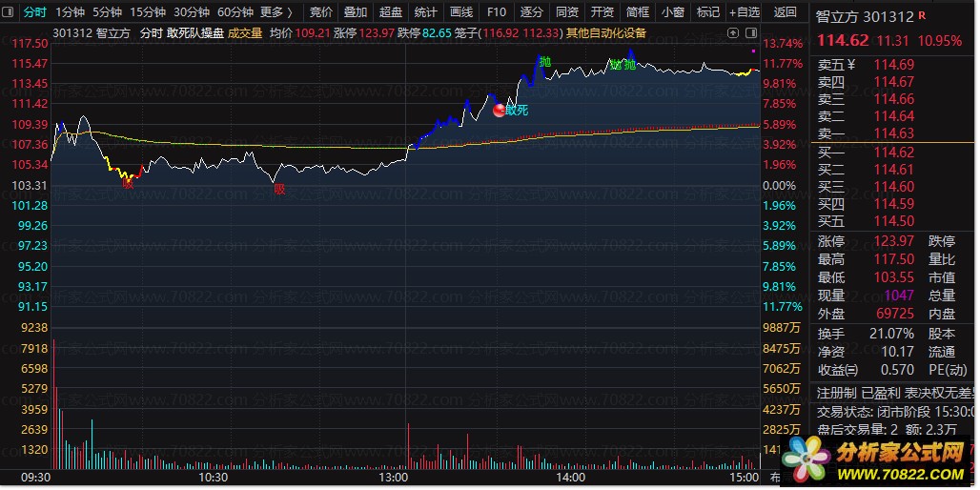Click the 敢死队操盘 indicator name
Screen dimensions: 980x490
pyautogui.click(x=195, y=33)
